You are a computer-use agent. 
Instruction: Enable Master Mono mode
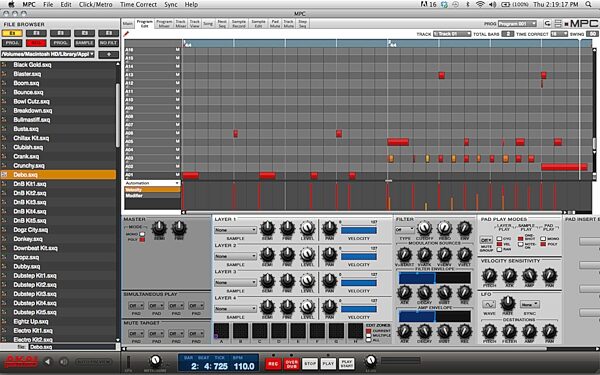point(142,234)
